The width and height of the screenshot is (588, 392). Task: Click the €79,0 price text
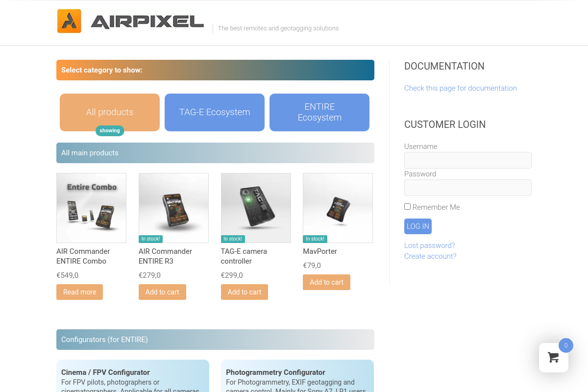click(312, 266)
